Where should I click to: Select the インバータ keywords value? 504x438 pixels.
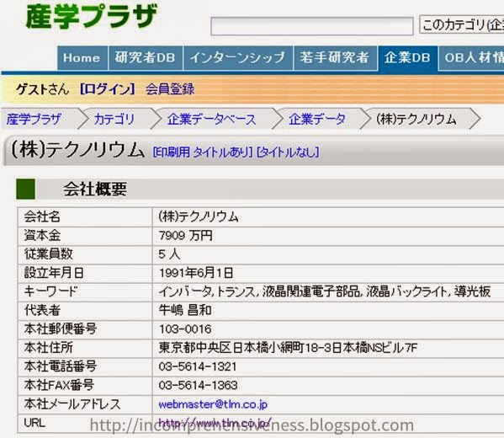(325, 292)
